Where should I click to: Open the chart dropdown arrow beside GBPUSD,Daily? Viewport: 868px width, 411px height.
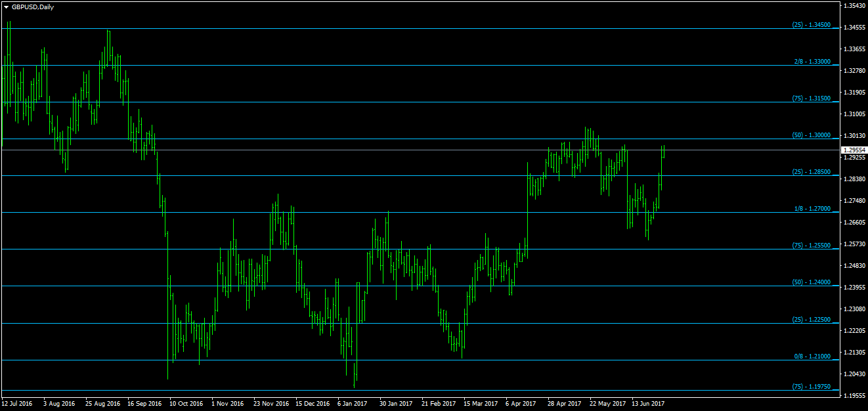click(x=6, y=7)
